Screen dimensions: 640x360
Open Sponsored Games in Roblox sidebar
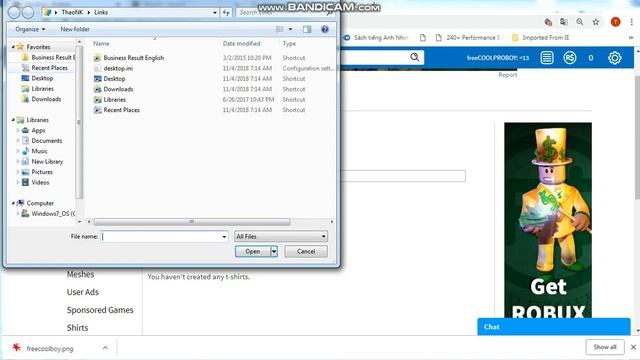click(x=100, y=310)
